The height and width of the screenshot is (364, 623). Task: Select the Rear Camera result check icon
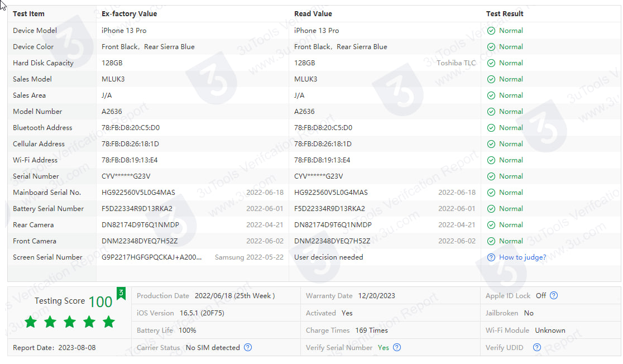491,225
